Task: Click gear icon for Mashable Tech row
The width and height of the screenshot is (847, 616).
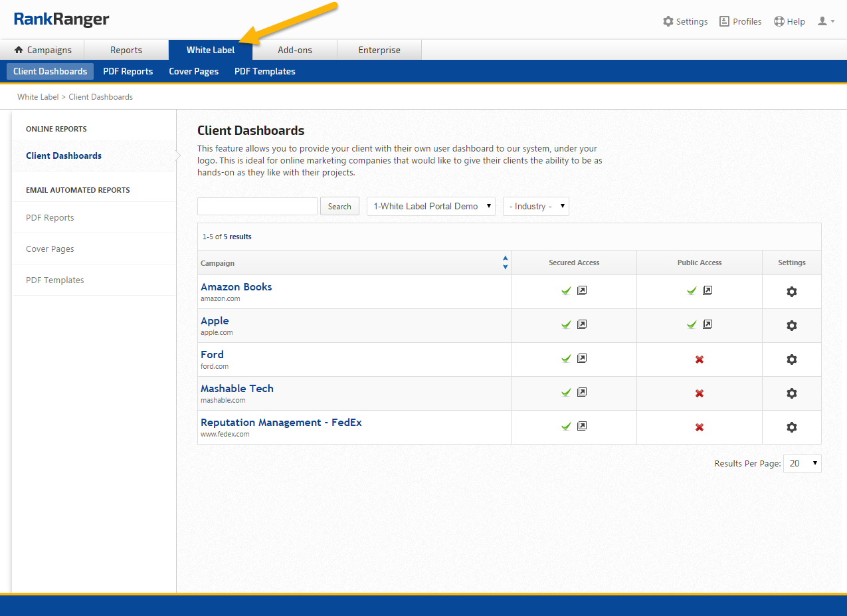Action: point(791,393)
